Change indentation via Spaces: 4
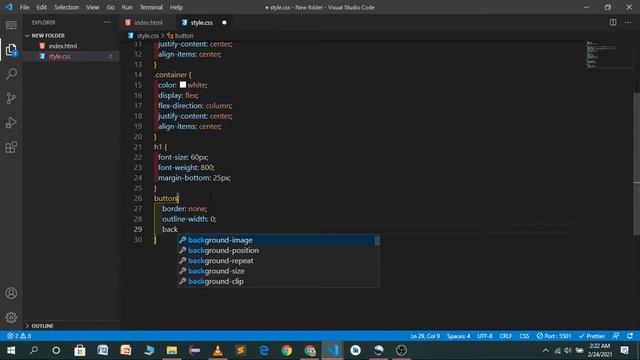This screenshot has height=360, width=640. pyautogui.click(x=458, y=336)
